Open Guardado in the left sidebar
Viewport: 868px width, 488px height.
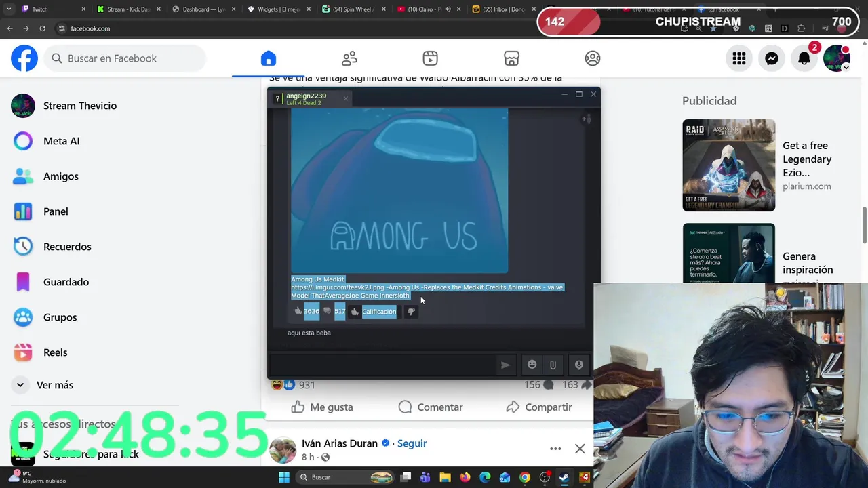66,282
